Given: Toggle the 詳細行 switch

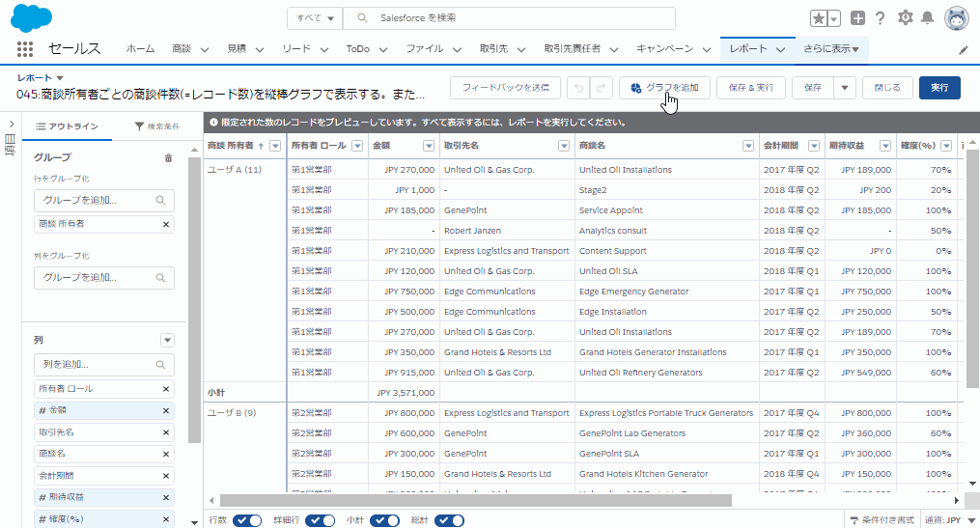Looking at the screenshot, I should (x=320, y=520).
